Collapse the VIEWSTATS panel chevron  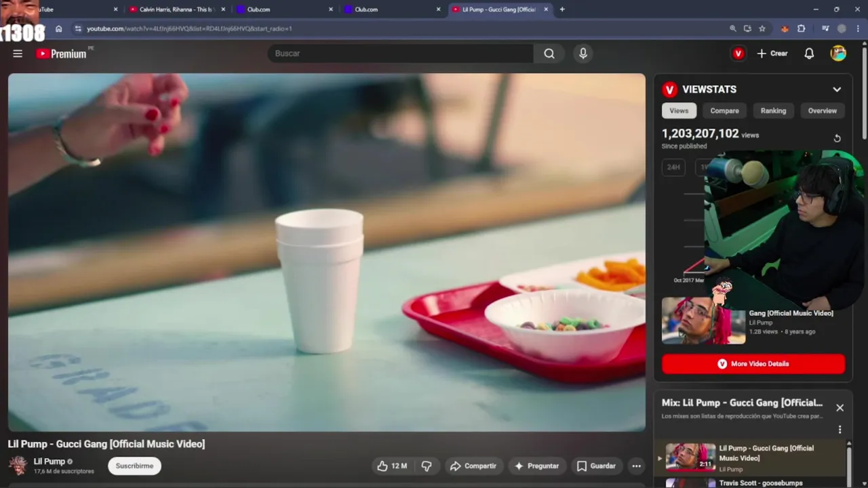837,89
